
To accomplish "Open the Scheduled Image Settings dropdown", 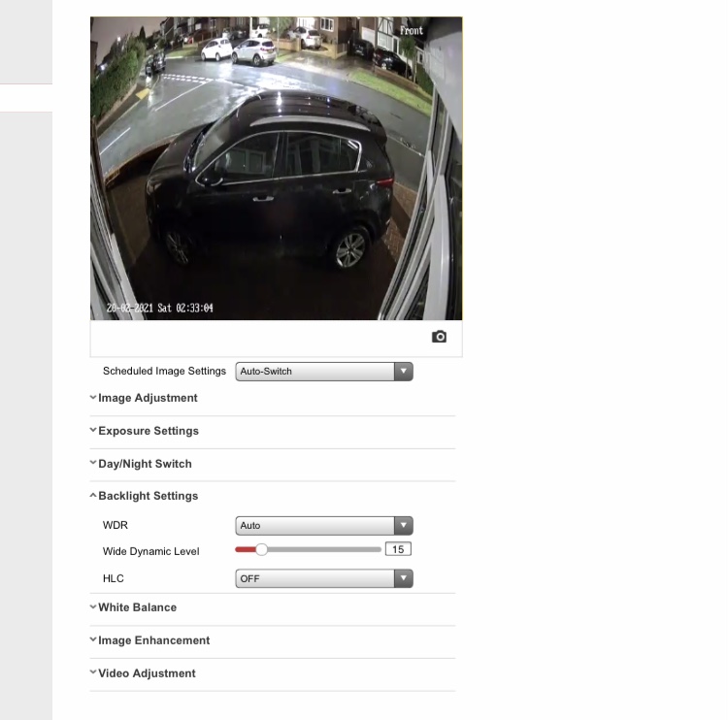I will [323, 371].
